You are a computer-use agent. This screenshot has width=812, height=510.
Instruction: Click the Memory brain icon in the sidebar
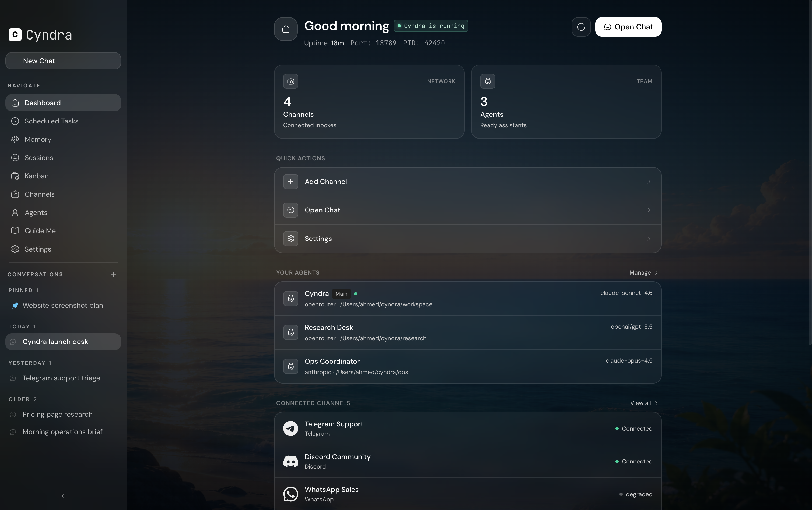click(15, 139)
